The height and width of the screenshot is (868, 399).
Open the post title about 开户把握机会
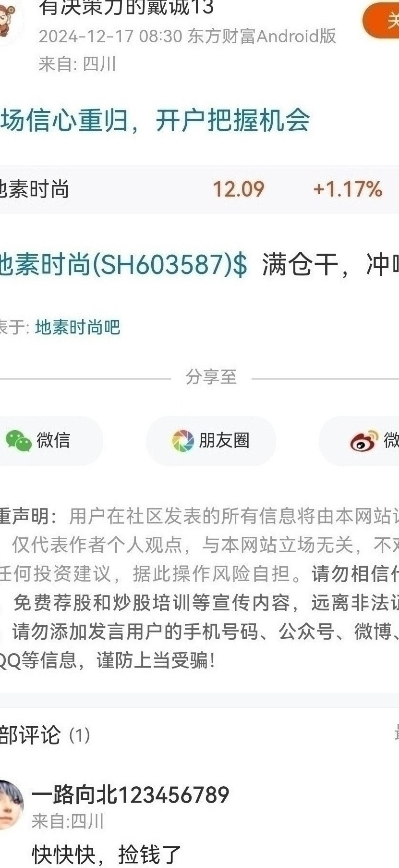[x=155, y=120]
